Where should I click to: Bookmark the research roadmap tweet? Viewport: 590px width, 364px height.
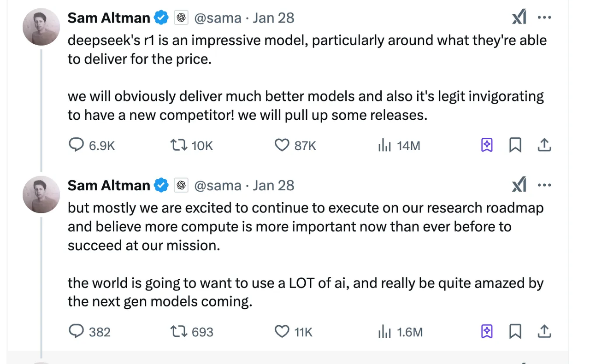tap(515, 331)
